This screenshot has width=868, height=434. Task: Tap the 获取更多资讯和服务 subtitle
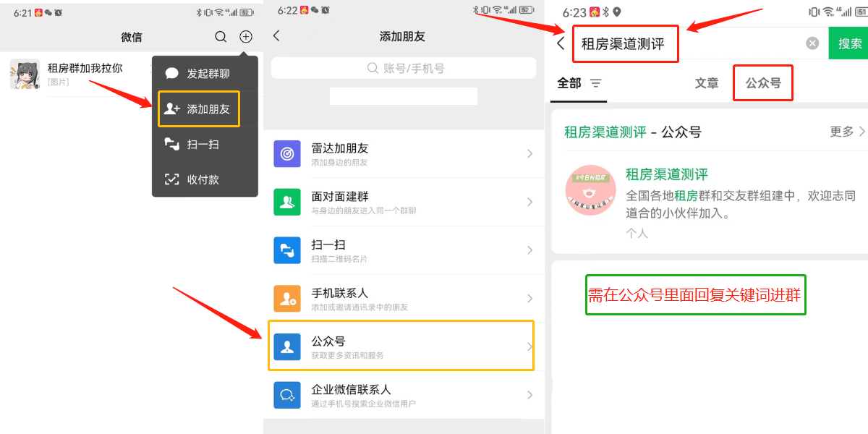348,356
